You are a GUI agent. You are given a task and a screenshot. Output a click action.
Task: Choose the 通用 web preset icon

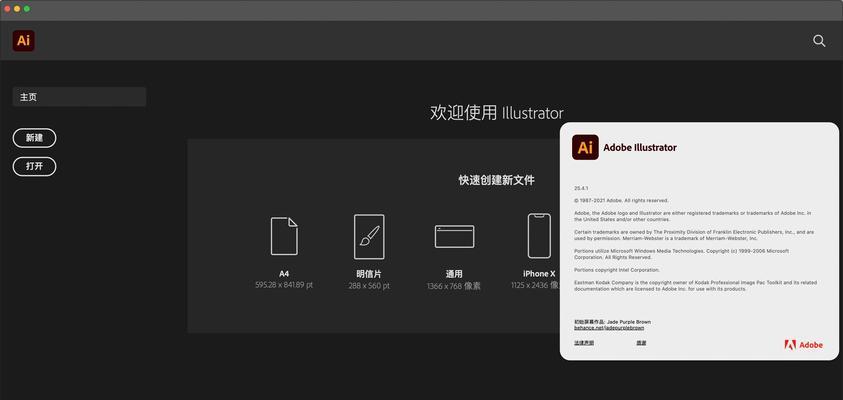click(x=454, y=237)
